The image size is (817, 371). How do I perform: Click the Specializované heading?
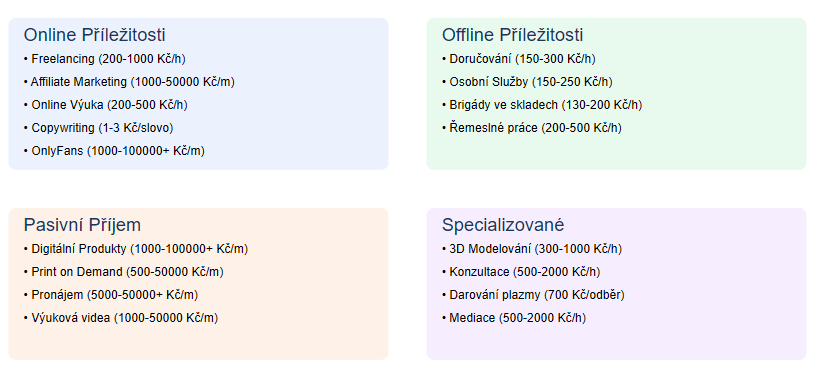click(x=503, y=225)
